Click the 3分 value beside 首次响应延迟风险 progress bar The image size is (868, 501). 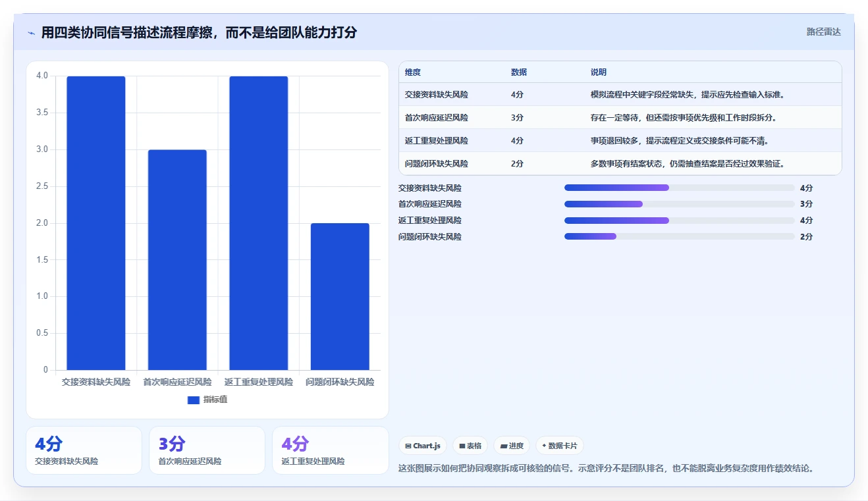click(x=807, y=204)
